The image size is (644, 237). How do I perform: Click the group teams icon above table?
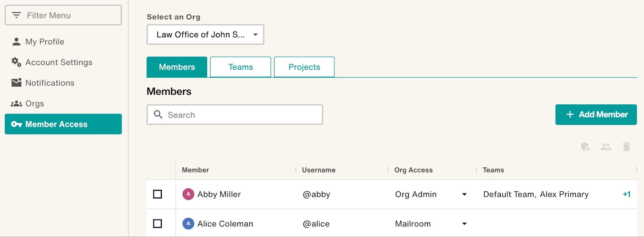point(606,147)
